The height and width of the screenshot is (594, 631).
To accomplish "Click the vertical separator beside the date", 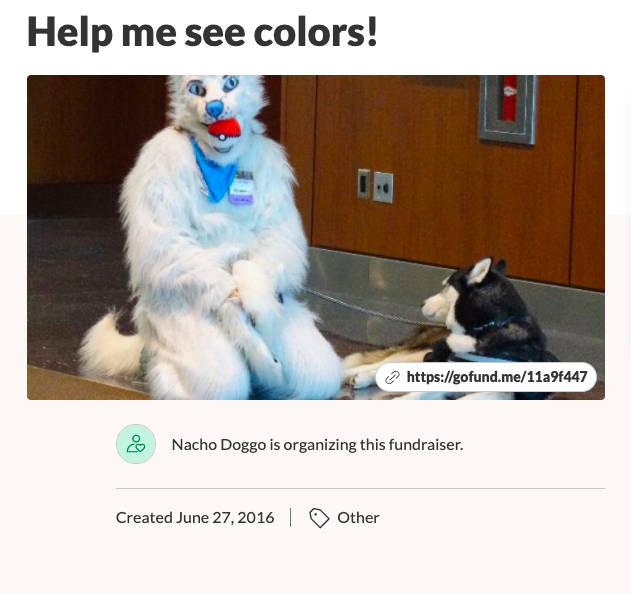I will (291, 518).
